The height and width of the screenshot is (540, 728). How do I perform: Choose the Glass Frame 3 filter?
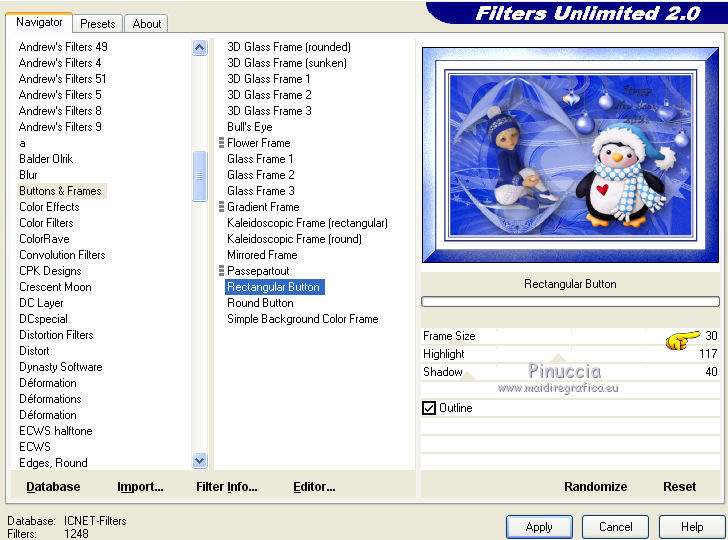pos(261,191)
